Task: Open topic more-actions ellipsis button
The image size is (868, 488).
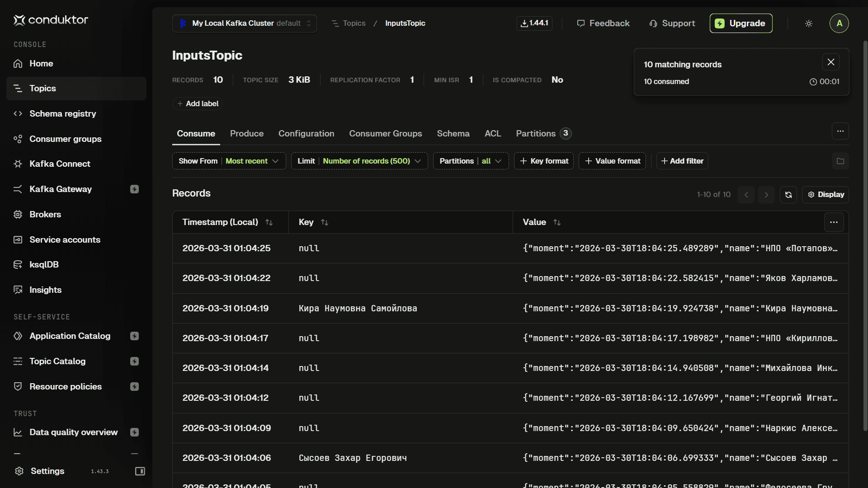Action: [x=840, y=131]
